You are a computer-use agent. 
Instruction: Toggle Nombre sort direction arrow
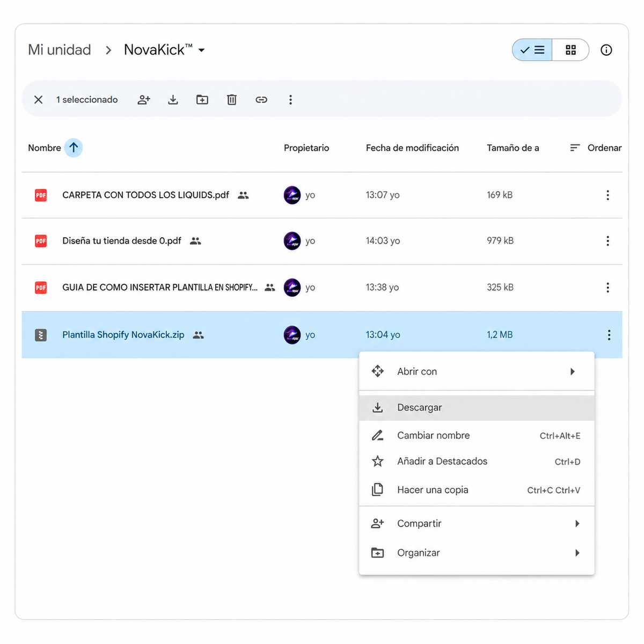coord(74,148)
